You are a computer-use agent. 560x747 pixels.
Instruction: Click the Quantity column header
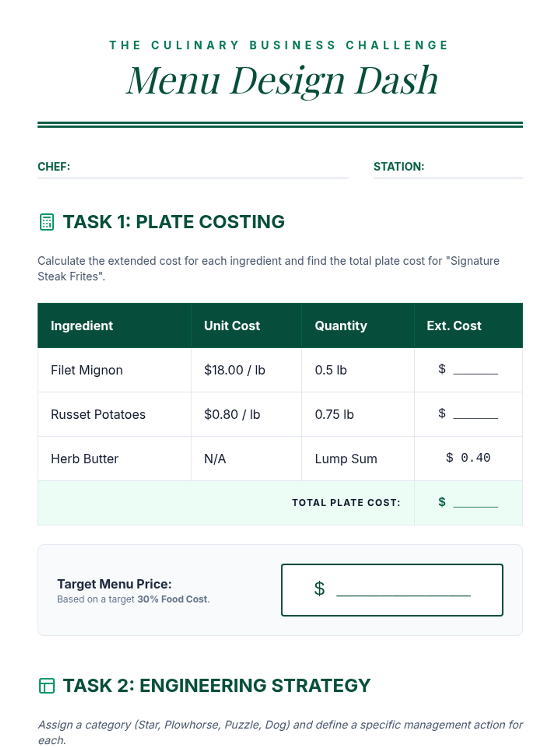tap(341, 326)
